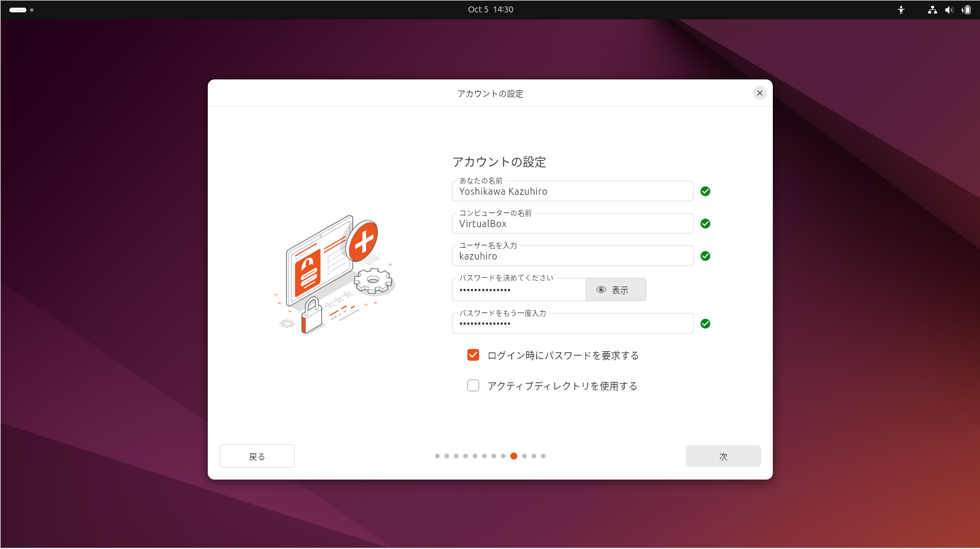The width and height of the screenshot is (980, 549).
Task: Focus the コンピューターの名前 text field
Action: click(572, 224)
